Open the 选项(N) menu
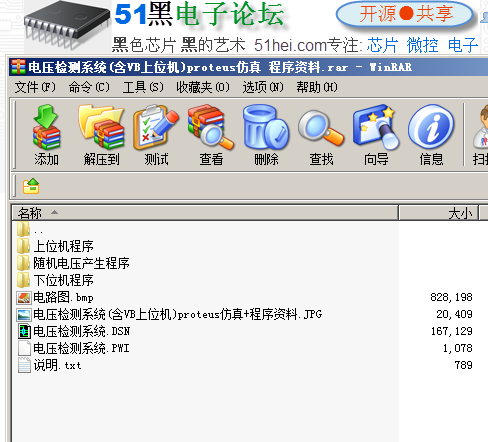488x442 pixels. point(263,87)
